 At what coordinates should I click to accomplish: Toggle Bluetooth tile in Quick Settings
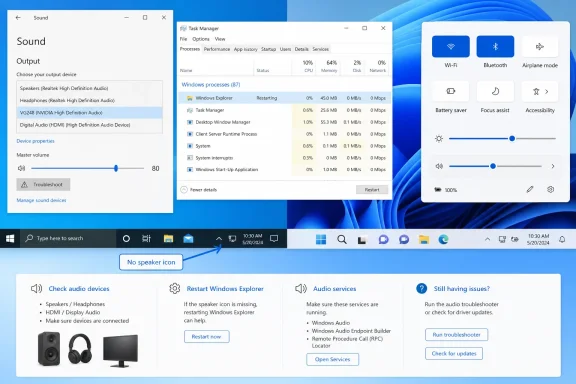pyautogui.click(x=495, y=46)
